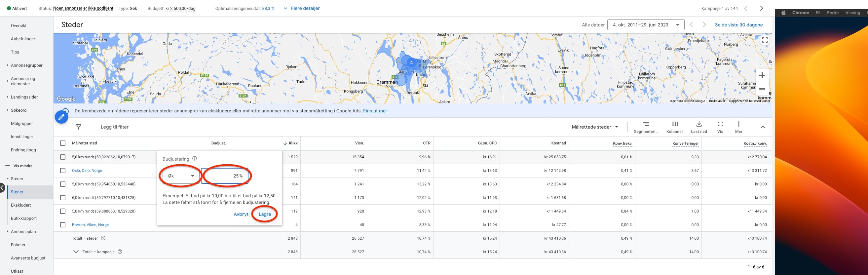The height and width of the screenshot is (275, 868).
Task: Tick checkbox for 5,0 km rundt (59,954850,10,533448)
Action: point(63,184)
